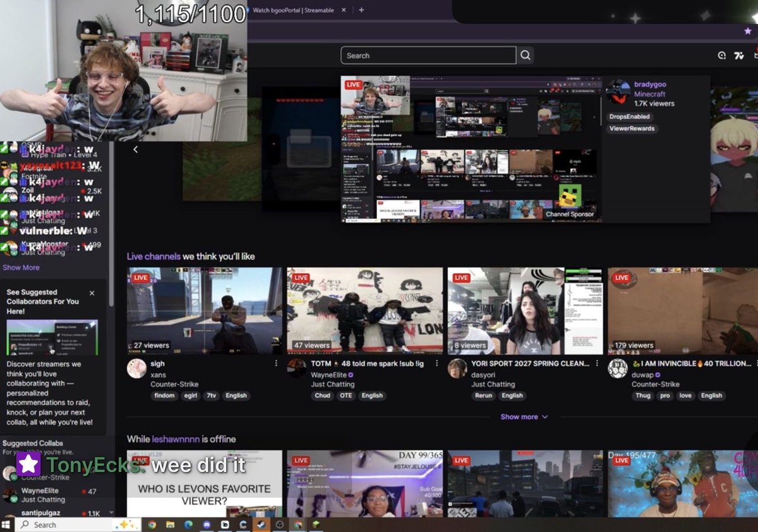The image size is (758, 532).
Task: Select the egirl tag
Action: pos(191,396)
